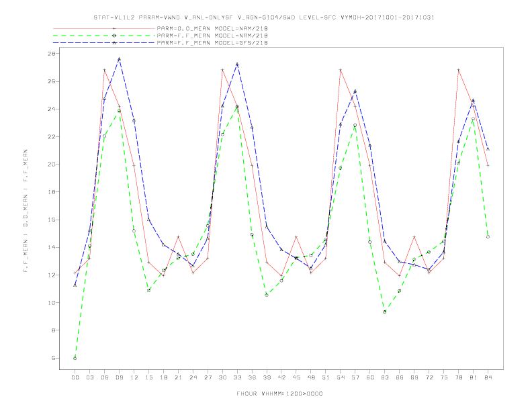Viewport: 532px width, 411px height.
Task: Click x-axis tick label 21
Action: tap(178, 377)
